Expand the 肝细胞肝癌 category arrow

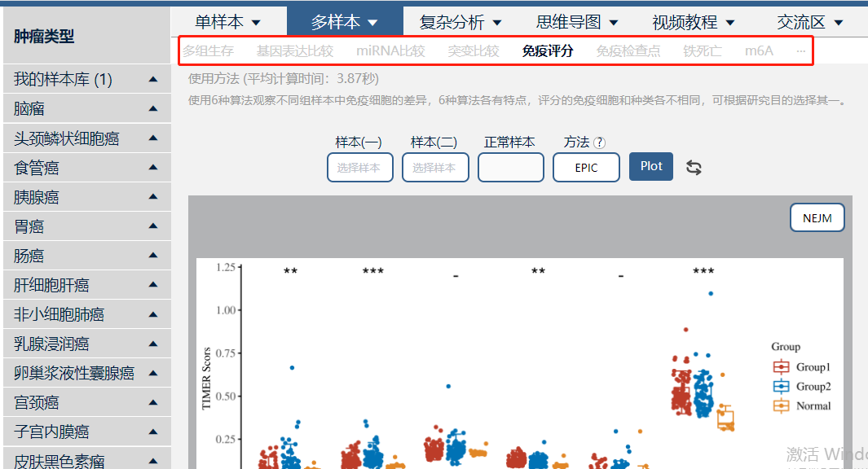(x=153, y=285)
